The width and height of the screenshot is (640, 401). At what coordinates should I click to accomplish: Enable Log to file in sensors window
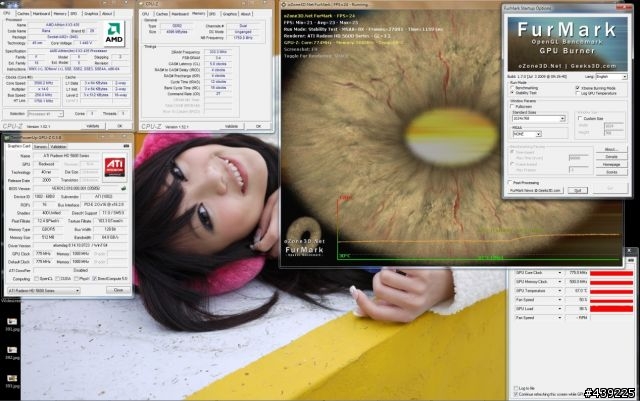pos(516,388)
